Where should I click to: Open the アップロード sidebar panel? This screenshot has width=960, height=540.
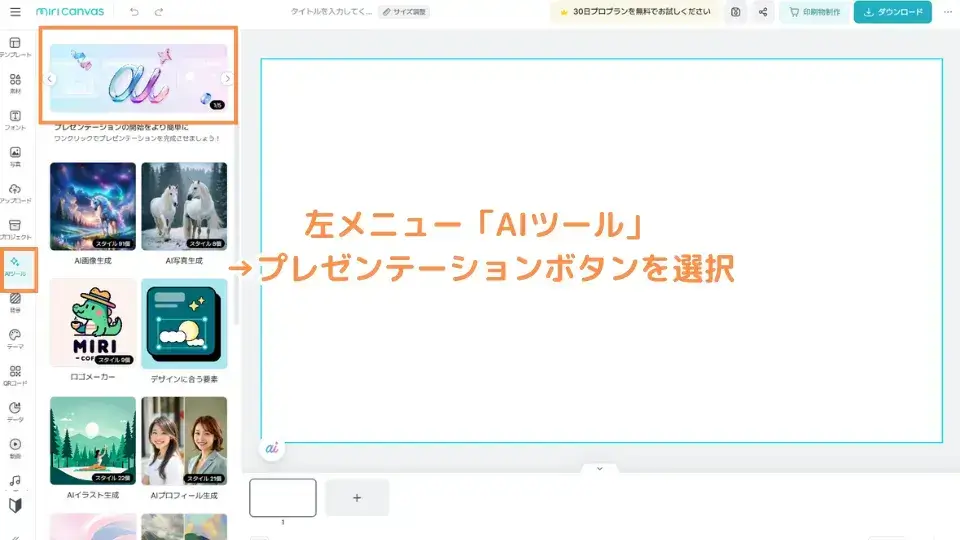pyautogui.click(x=15, y=193)
